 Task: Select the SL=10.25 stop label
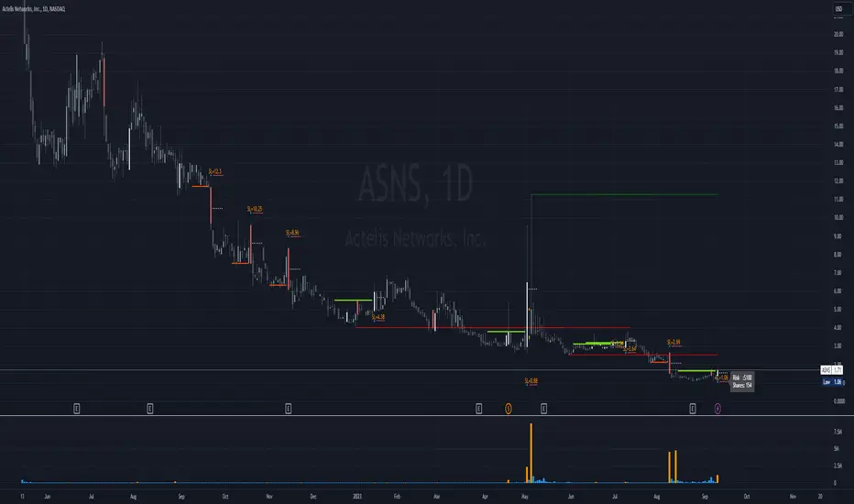coord(255,209)
